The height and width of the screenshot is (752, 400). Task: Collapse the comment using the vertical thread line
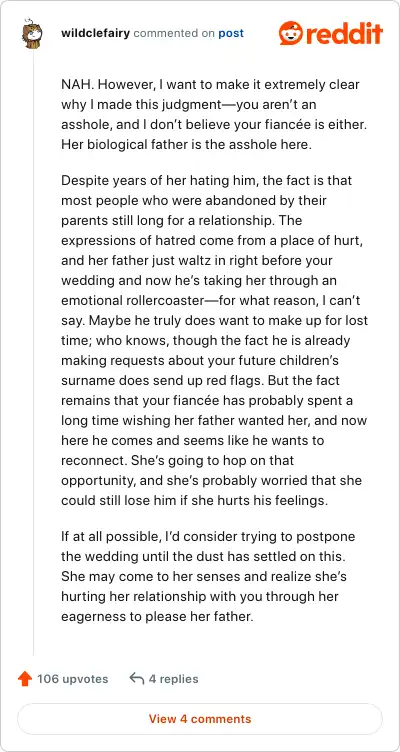pyautogui.click(x=33, y=352)
